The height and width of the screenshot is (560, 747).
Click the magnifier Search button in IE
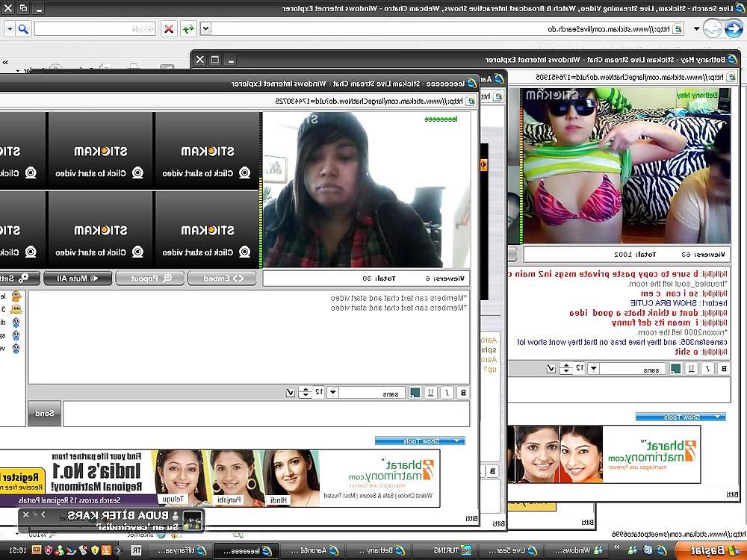click(23, 29)
